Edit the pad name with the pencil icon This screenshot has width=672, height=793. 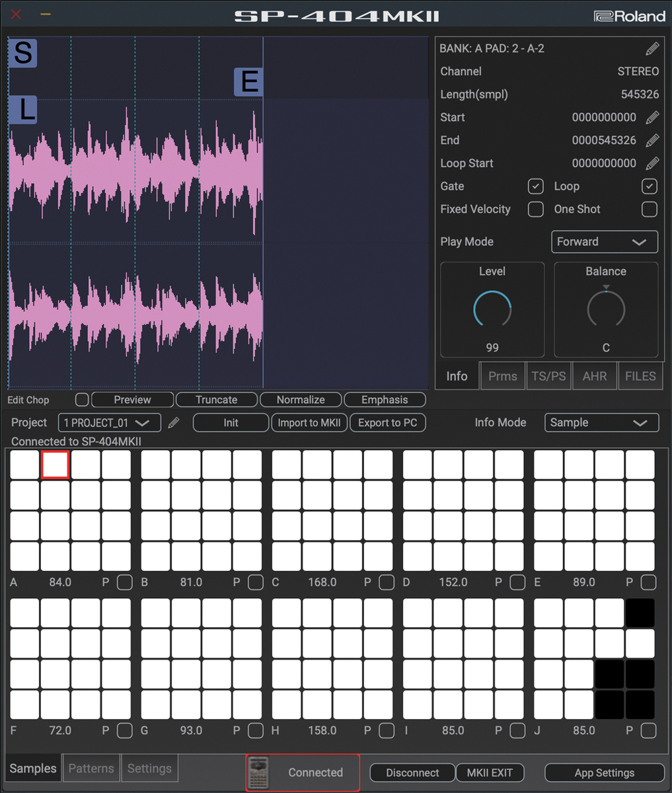[652, 49]
